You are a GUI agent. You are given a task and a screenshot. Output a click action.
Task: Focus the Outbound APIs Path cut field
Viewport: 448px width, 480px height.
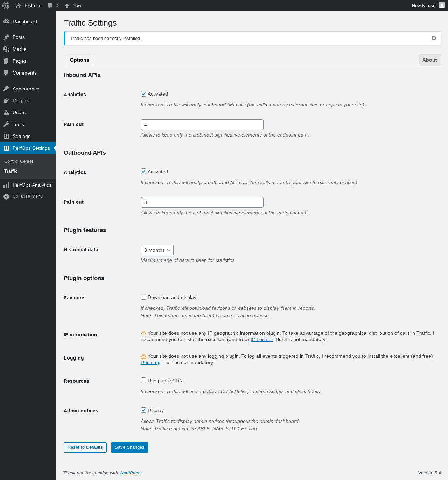pyautogui.click(x=202, y=202)
